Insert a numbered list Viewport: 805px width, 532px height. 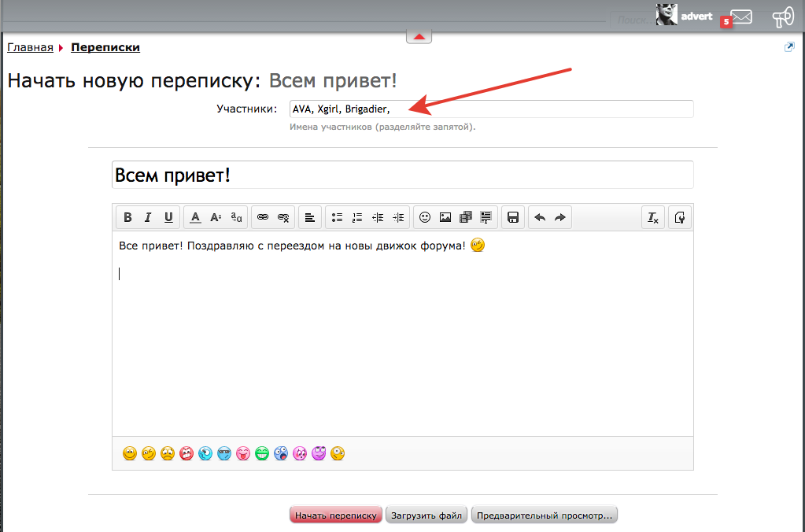pos(357,218)
